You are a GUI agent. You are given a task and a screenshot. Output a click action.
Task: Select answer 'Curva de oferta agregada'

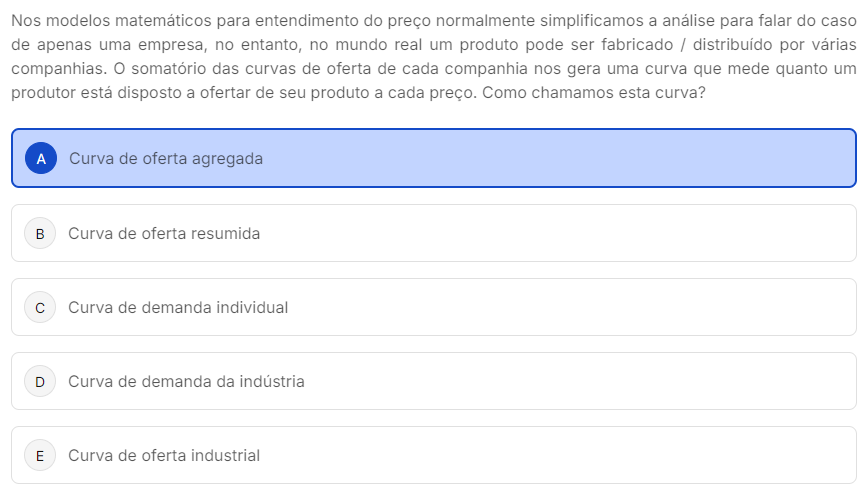(x=166, y=159)
